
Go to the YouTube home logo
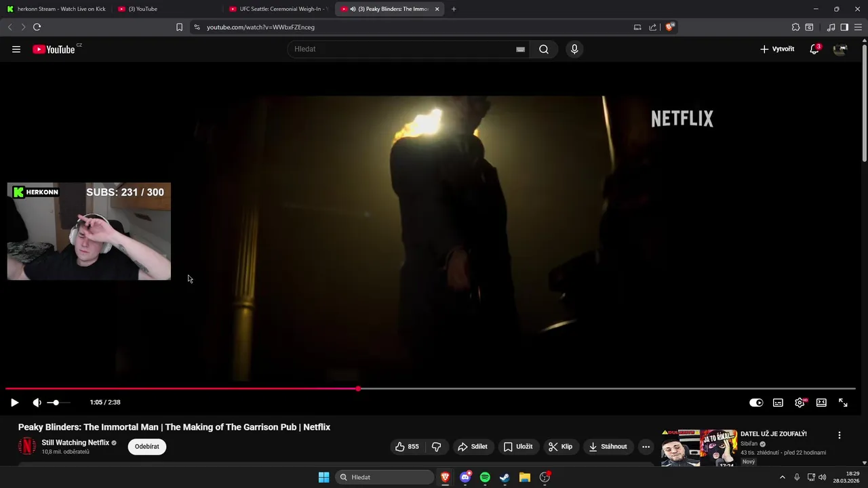click(x=54, y=49)
